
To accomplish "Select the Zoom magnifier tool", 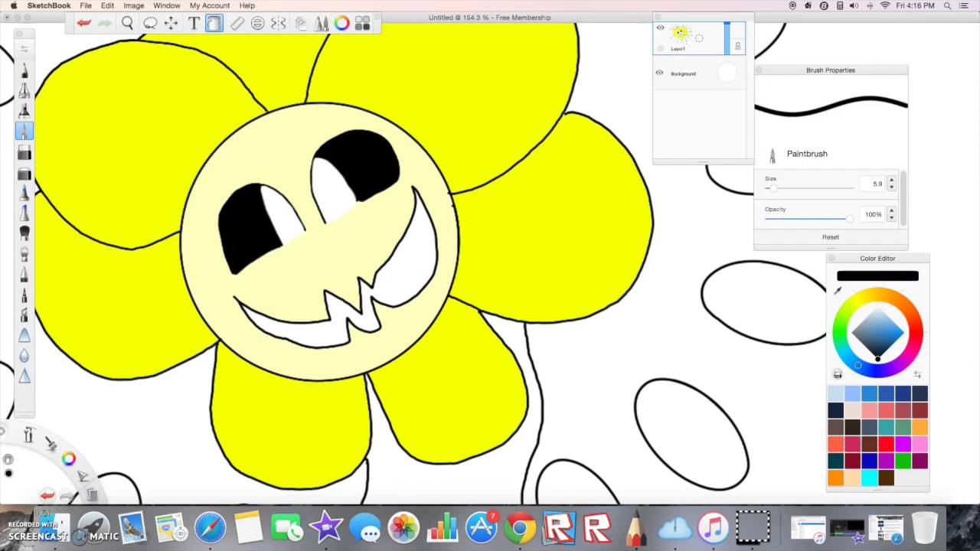I will pos(128,23).
